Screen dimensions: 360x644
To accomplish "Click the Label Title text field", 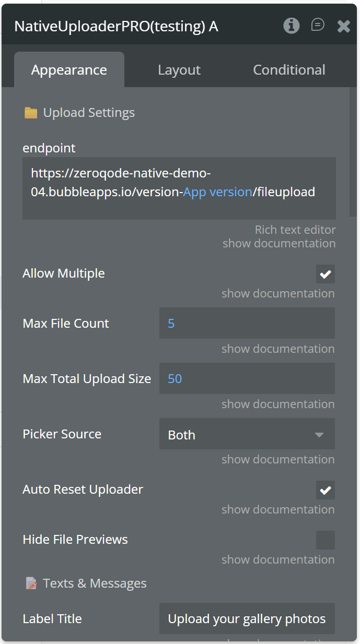I will (x=247, y=619).
